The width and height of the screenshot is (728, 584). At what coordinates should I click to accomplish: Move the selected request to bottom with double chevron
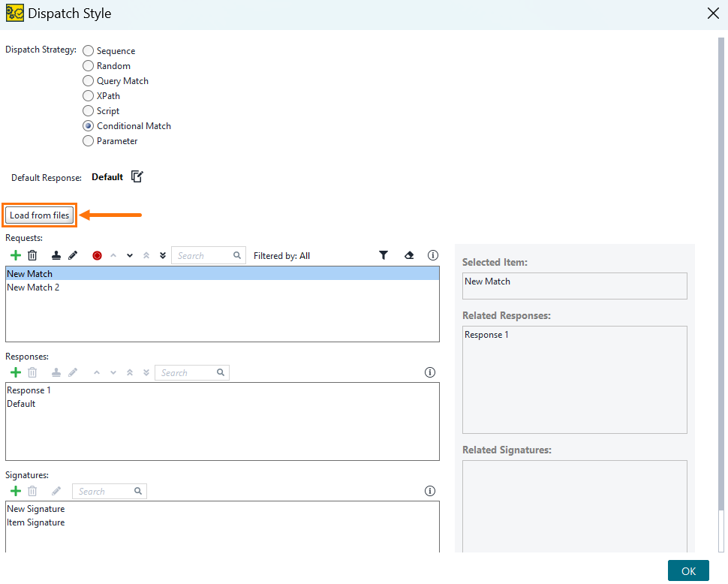[x=163, y=255]
